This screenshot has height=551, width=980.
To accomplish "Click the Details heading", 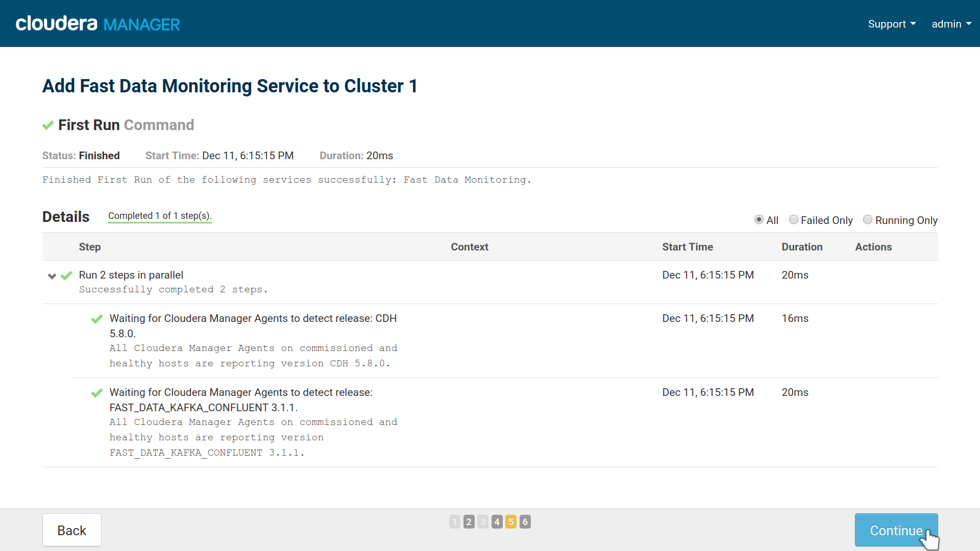I will (x=66, y=217).
